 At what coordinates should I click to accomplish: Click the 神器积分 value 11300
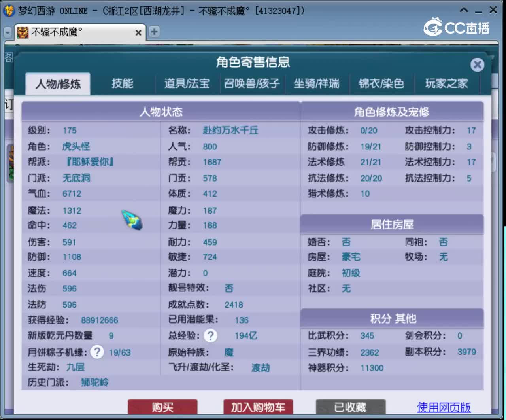[372, 368]
